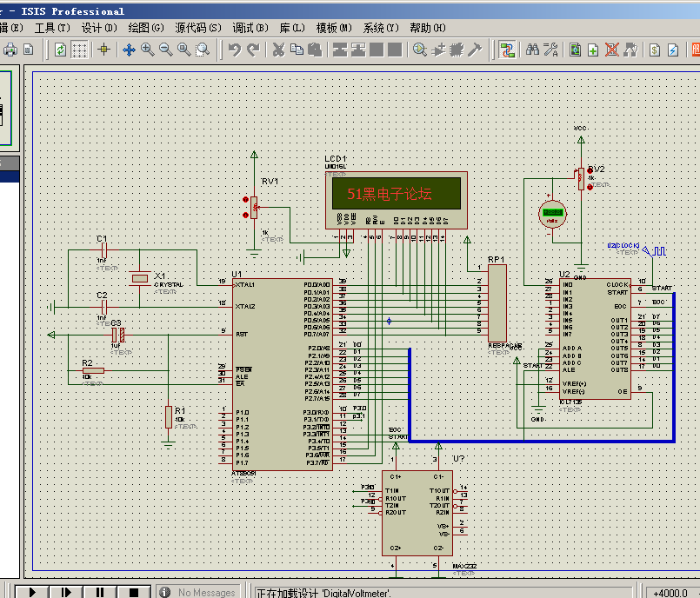Click the Block Copy icon
Viewport: 700px width, 598px height.
coord(340,50)
